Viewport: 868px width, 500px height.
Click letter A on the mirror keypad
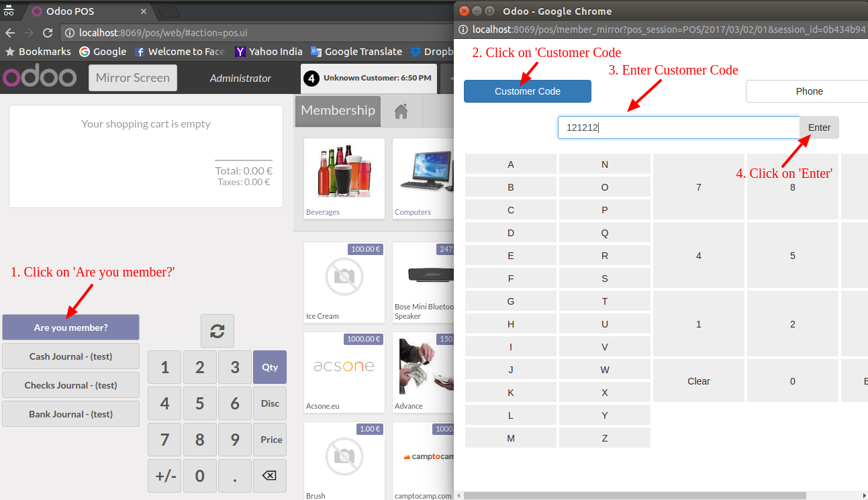[511, 164]
